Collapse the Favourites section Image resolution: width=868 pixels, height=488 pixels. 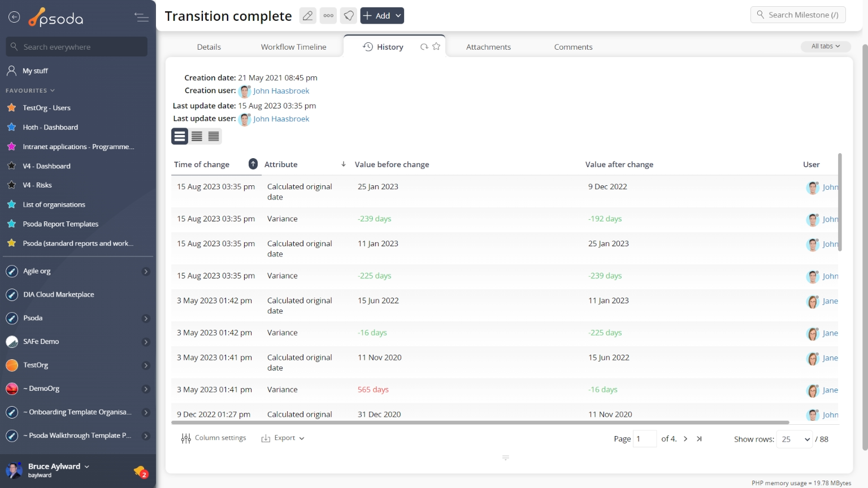[30, 90]
